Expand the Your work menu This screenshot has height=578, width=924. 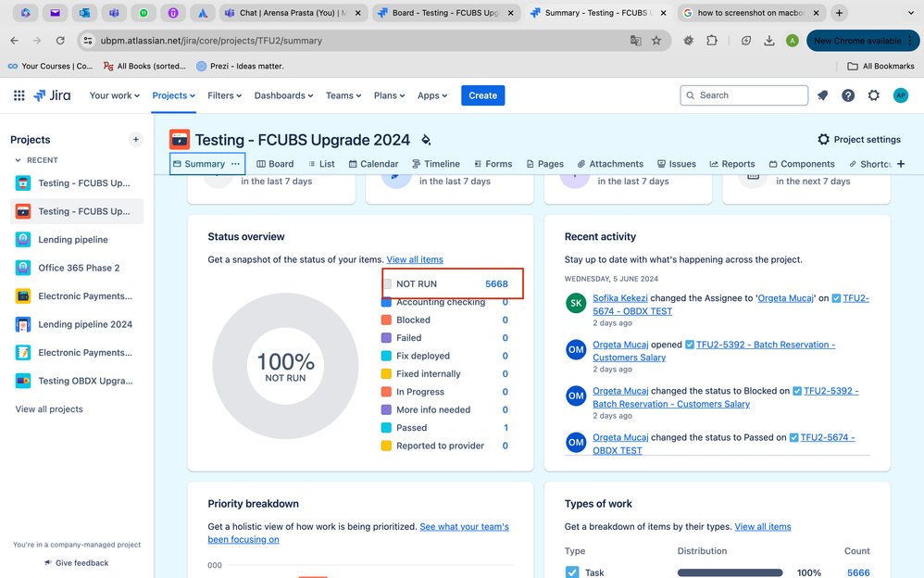[114, 95]
